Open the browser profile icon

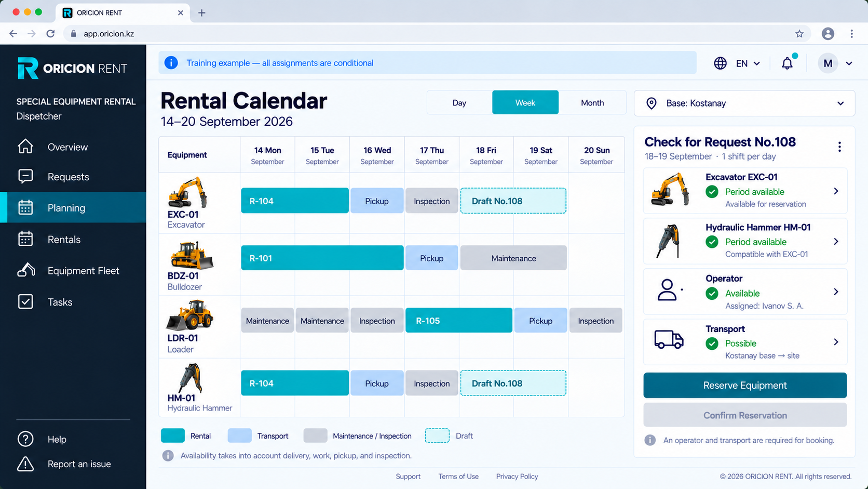pos(828,34)
